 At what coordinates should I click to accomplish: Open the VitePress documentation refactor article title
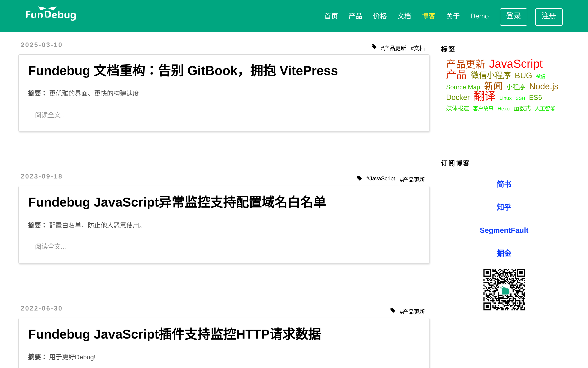coord(183,71)
